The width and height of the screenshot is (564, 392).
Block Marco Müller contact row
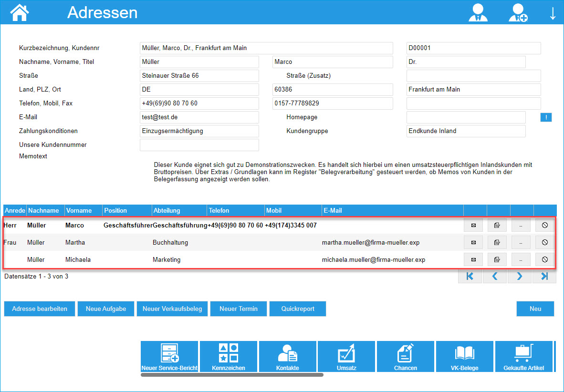click(x=544, y=225)
